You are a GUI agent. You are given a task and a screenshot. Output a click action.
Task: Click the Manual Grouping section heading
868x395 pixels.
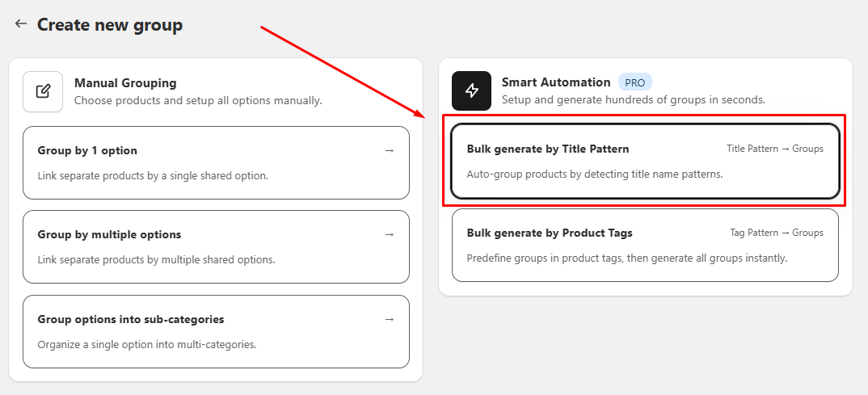(x=125, y=83)
